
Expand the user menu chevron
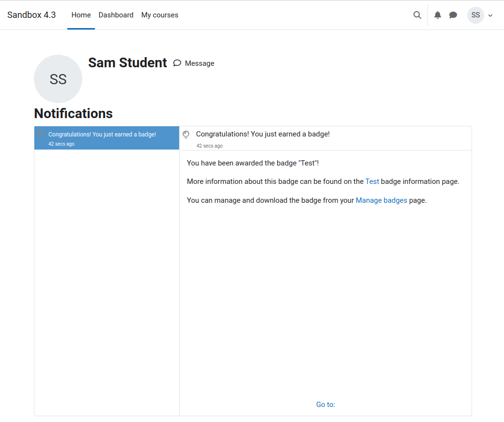coord(490,15)
